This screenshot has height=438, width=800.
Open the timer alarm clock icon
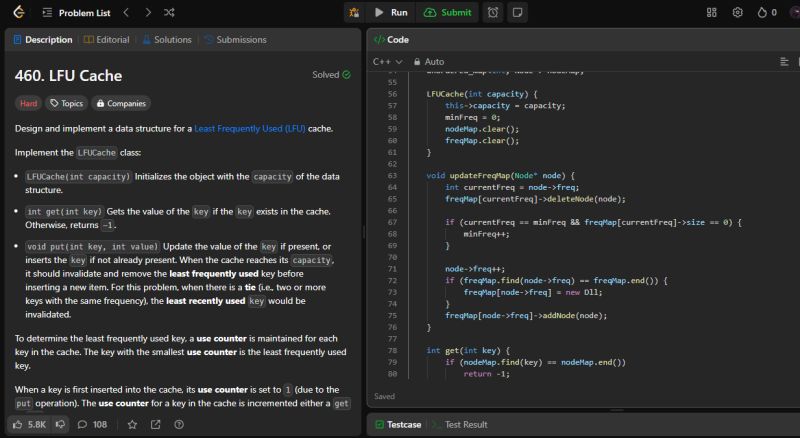(x=493, y=13)
